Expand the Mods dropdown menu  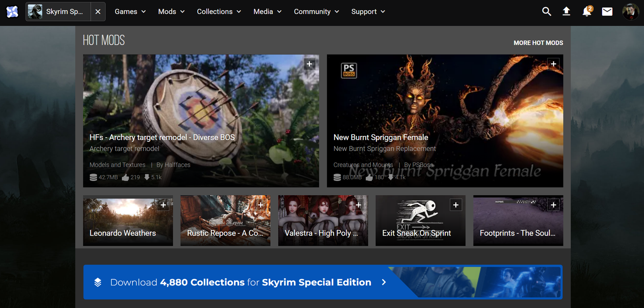(172, 12)
